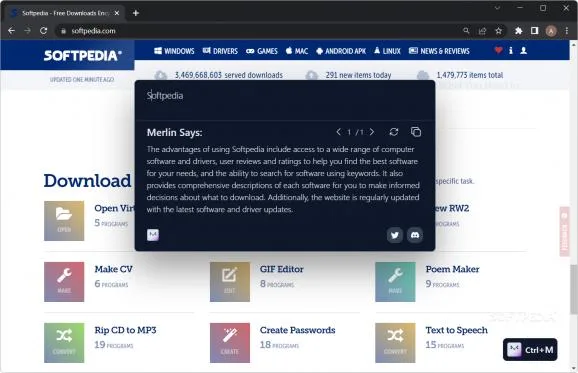The width and height of the screenshot is (578, 373).
Task: Toggle Chrome side panel
Action: point(535,31)
